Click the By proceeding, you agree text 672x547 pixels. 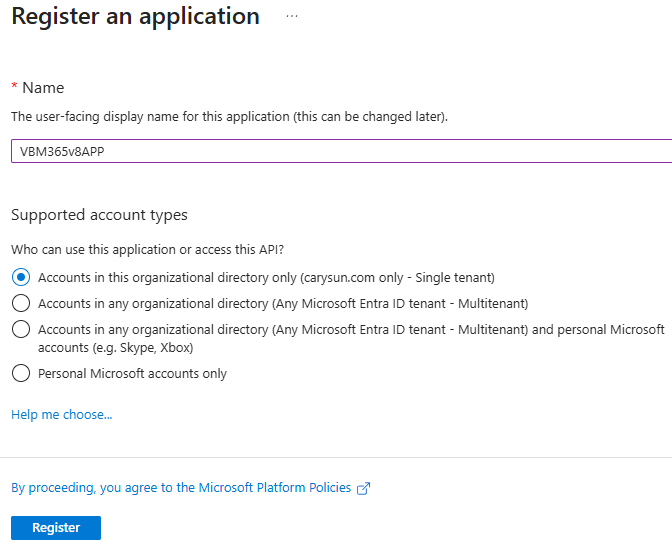point(90,488)
